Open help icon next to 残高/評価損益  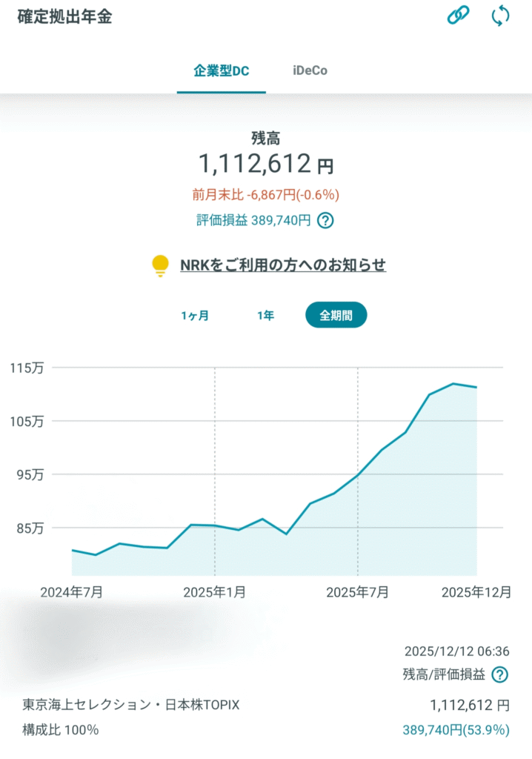coord(501,674)
